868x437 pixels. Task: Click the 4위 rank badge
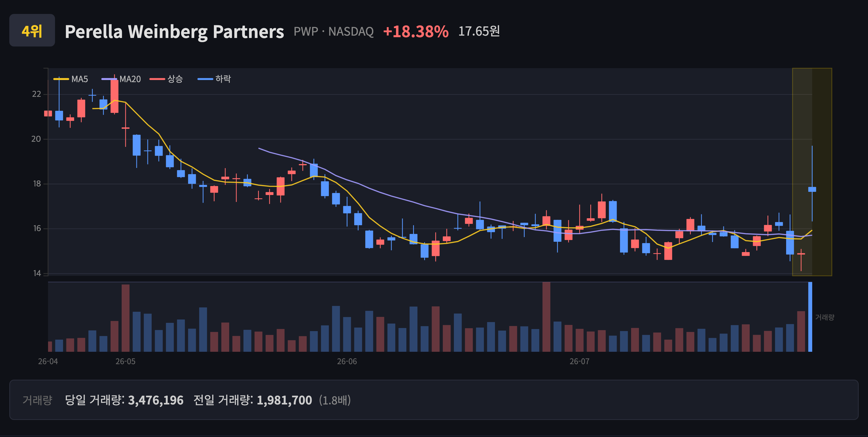click(x=32, y=30)
